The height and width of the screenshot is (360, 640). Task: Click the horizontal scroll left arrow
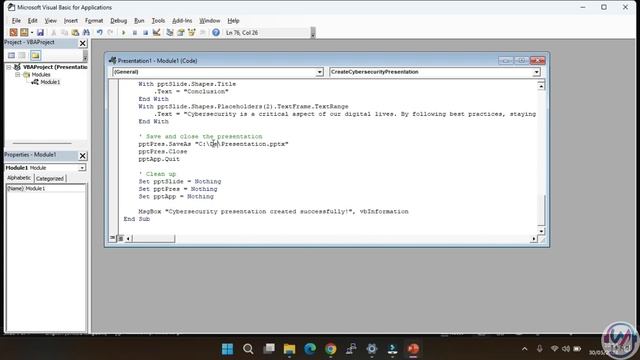[x=128, y=238]
